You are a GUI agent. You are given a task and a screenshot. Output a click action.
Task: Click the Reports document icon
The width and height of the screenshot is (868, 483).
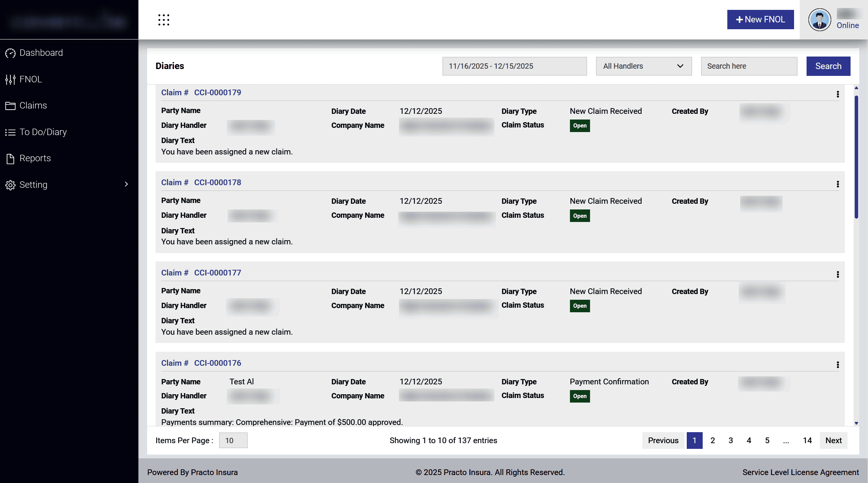tap(10, 159)
